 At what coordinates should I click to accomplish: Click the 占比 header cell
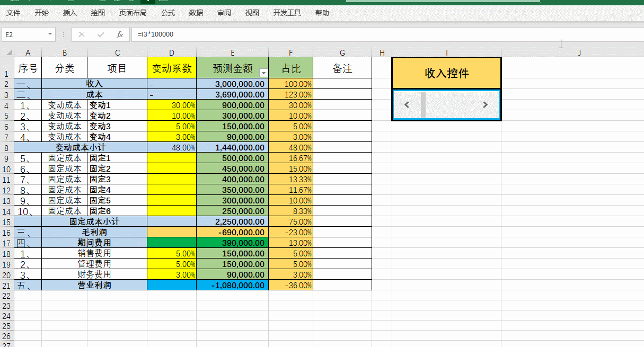click(x=291, y=68)
